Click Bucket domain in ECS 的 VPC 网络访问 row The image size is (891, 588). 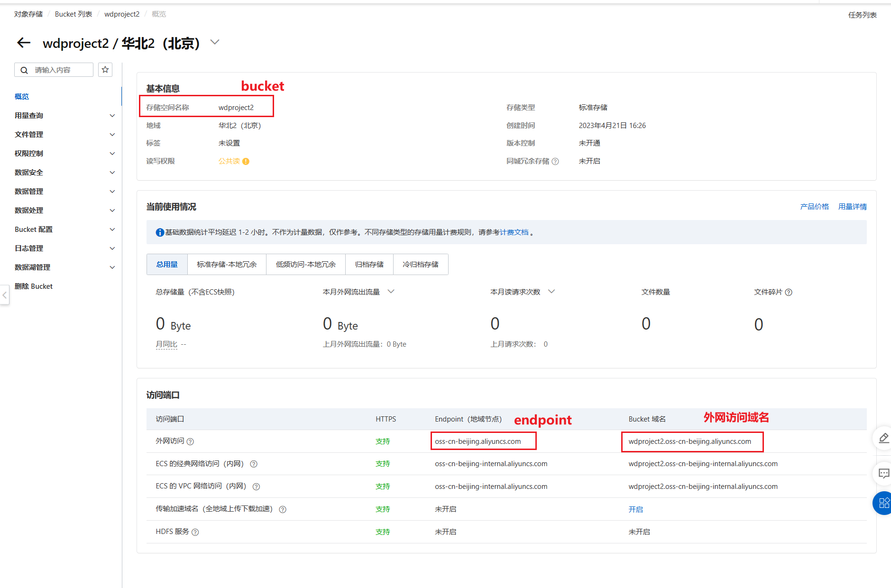(x=703, y=487)
